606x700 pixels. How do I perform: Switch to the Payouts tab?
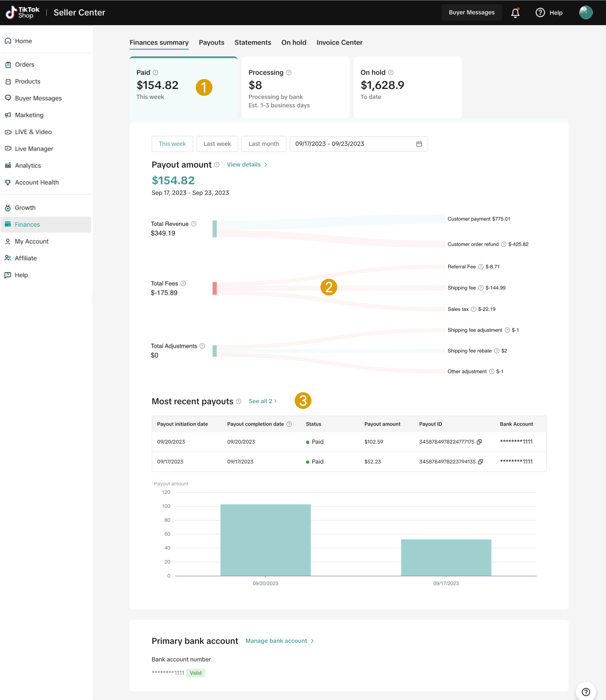click(x=212, y=43)
